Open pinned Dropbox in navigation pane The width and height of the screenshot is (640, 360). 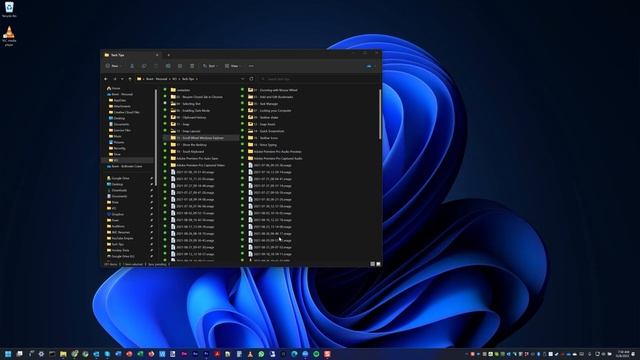pyautogui.click(x=115, y=214)
